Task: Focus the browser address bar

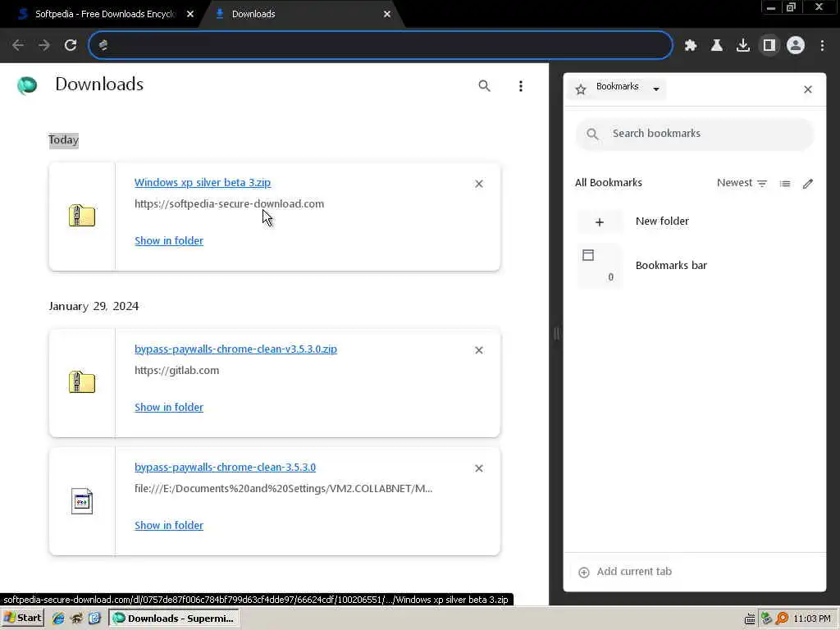Action: point(381,45)
